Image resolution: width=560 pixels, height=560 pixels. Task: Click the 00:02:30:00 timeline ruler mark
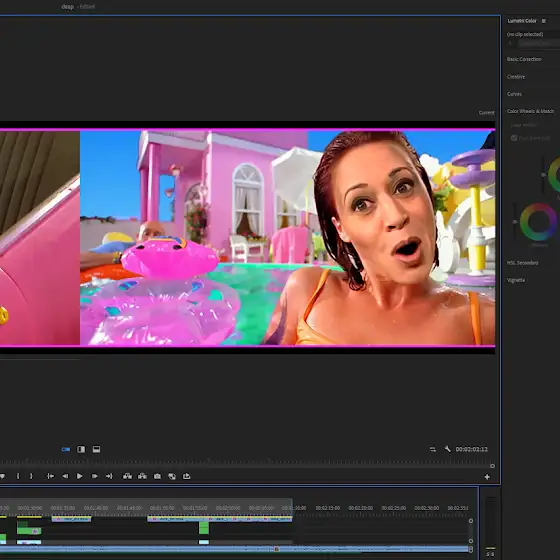[x=427, y=508]
